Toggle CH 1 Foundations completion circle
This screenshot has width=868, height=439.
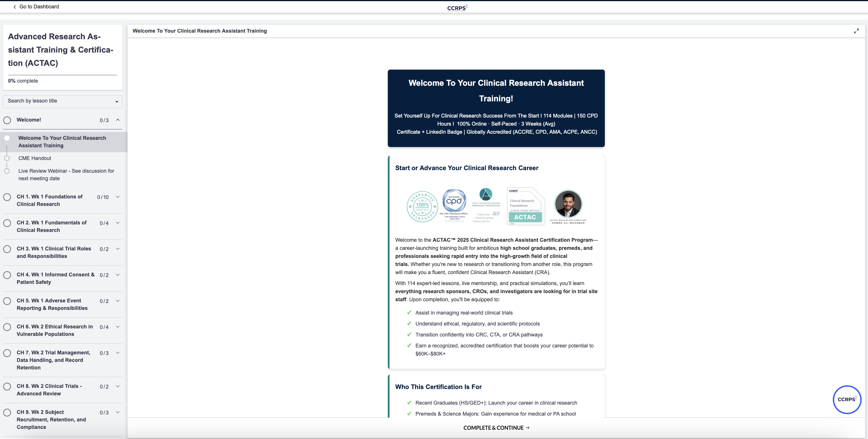pyautogui.click(x=7, y=197)
